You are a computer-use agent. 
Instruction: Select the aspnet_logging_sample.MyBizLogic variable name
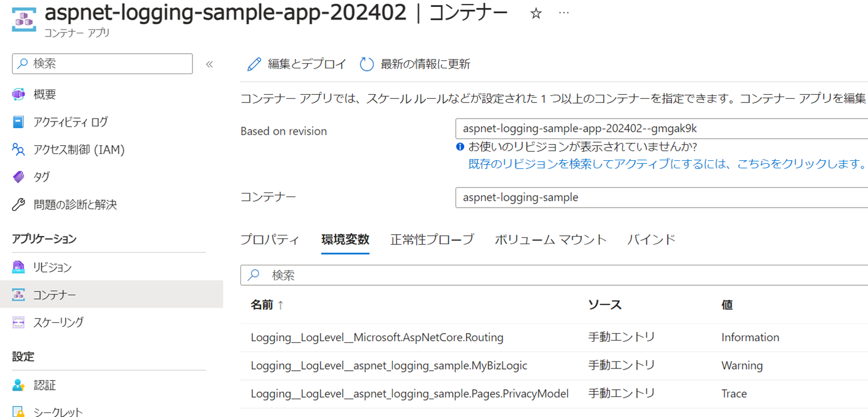pos(389,366)
